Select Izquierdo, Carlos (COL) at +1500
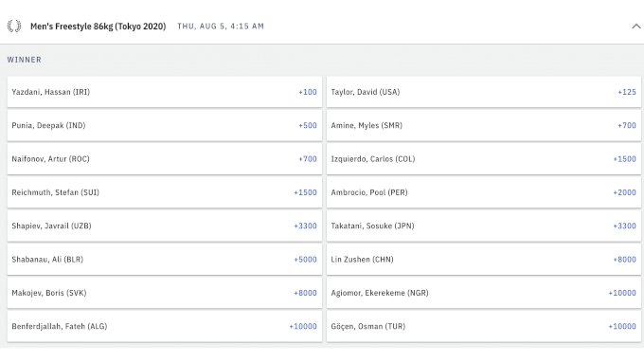 (x=483, y=158)
